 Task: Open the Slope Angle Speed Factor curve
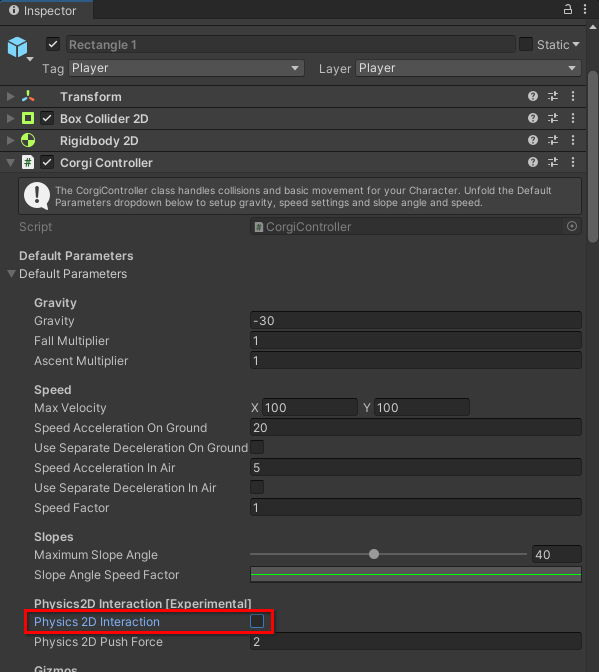416,574
